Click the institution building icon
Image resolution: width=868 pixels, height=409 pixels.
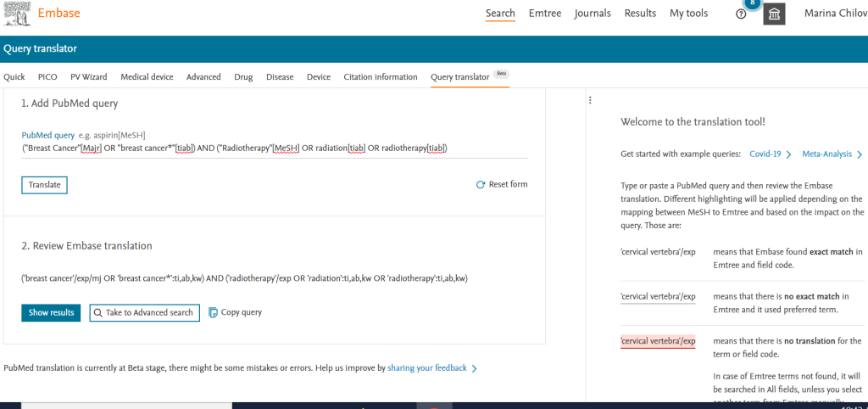click(x=774, y=14)
